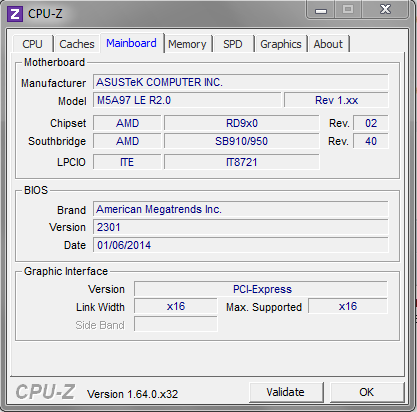Click the BIOS group heading
The image size is (417, 412).
tap(36, 190)
